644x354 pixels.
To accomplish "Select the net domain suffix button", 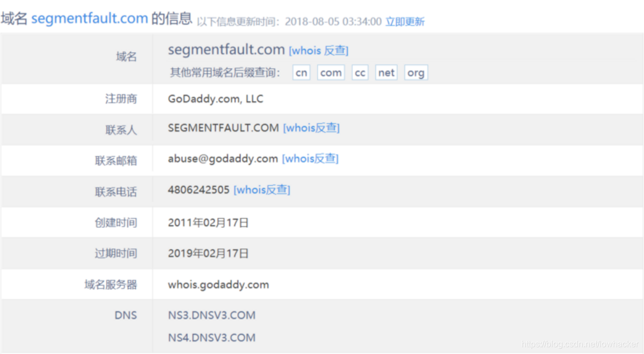I will tap(386, 72).
